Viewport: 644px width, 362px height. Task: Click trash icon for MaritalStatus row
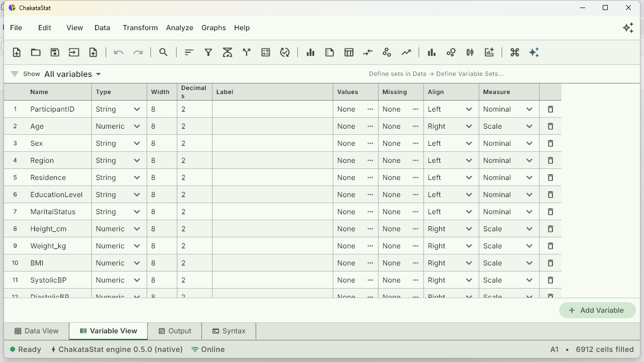(x=550, y=212)
